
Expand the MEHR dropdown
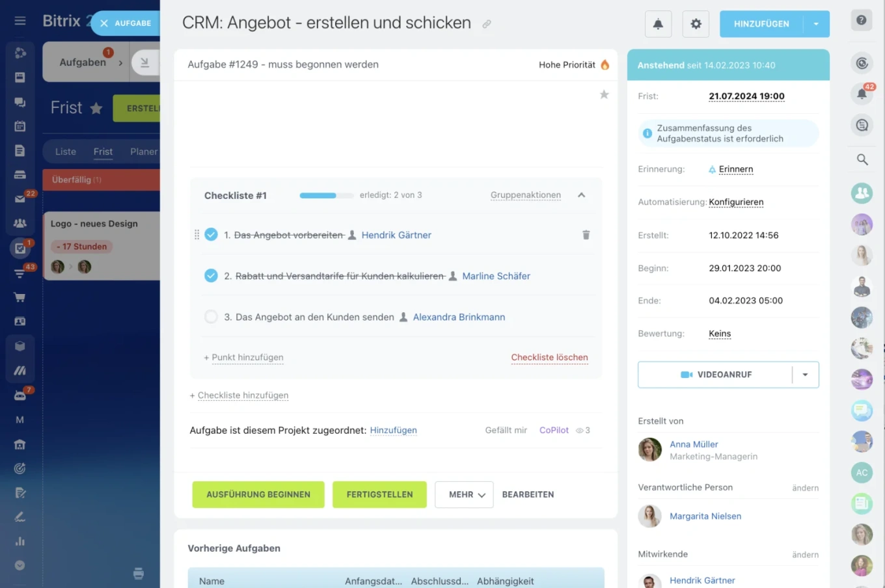[x=464, y=494]
